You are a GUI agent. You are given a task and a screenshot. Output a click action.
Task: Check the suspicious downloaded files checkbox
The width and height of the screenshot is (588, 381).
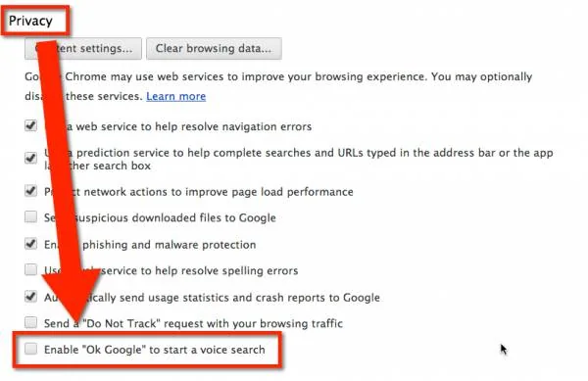30,216
